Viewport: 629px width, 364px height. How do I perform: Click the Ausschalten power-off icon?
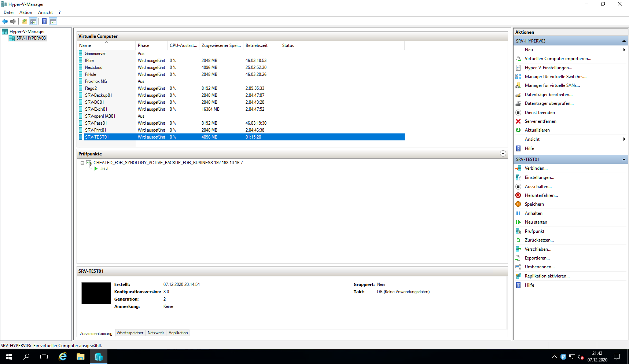point(518,187)
